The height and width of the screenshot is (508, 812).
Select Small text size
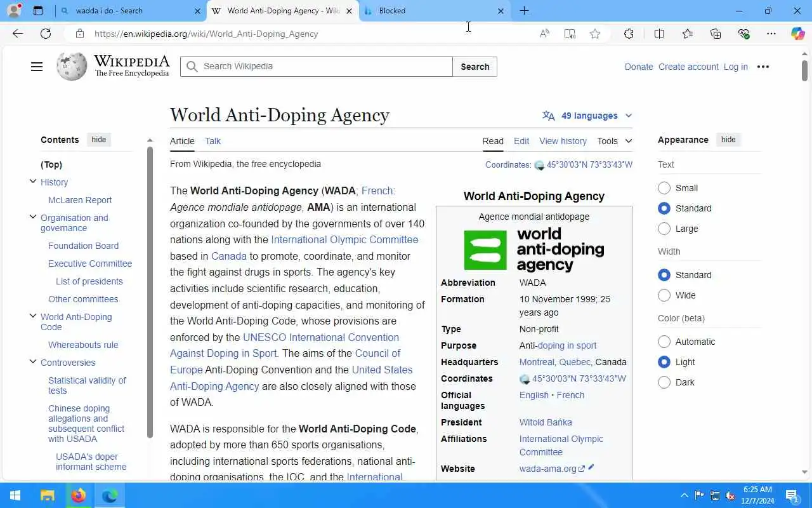pyautogui.click(x=664, y=188)
